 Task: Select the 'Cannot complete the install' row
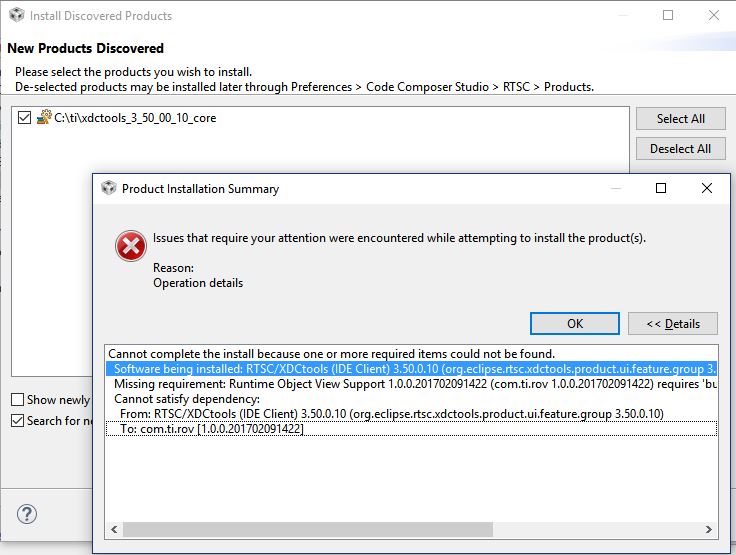(411, 354)
